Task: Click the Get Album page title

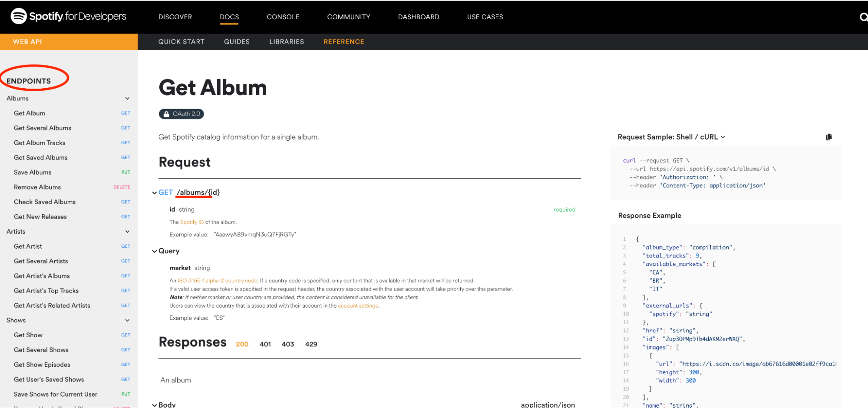Action: [x=213, y=88]
